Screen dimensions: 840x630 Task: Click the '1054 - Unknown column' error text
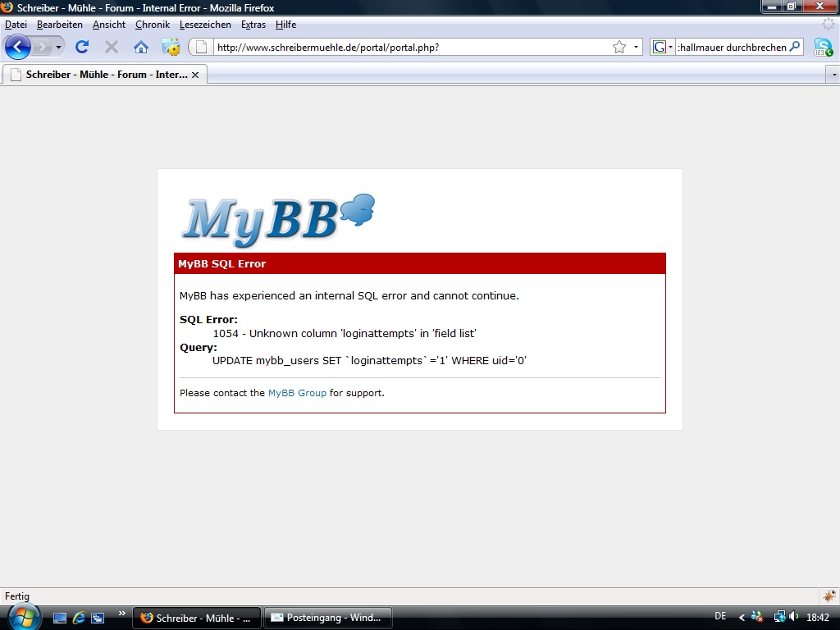click(x=345, y=333)
